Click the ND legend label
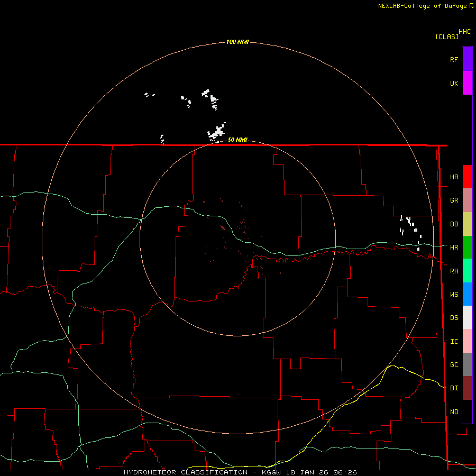The image size is (476, 476). coord(454,412)
